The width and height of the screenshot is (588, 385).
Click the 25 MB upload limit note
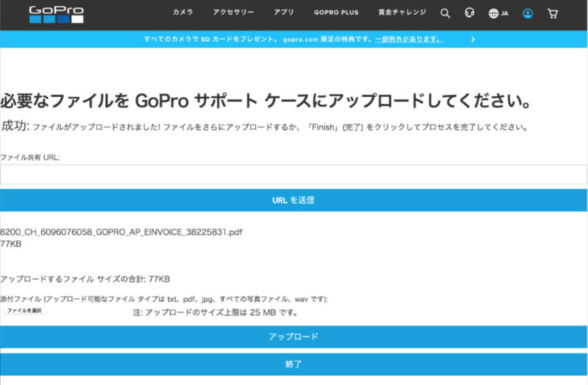(215, 313)
